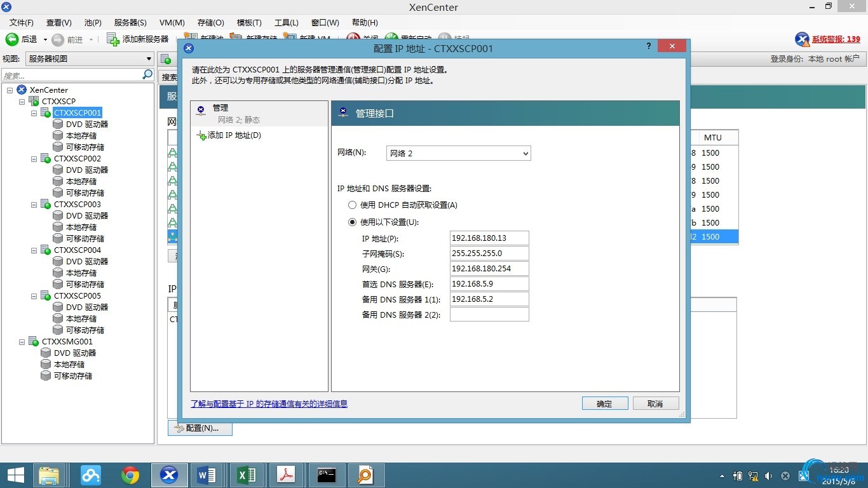This screenshot has height=488, width=868.
Task: Click local storage icon under CTXXSCP002
Action: 58,182
